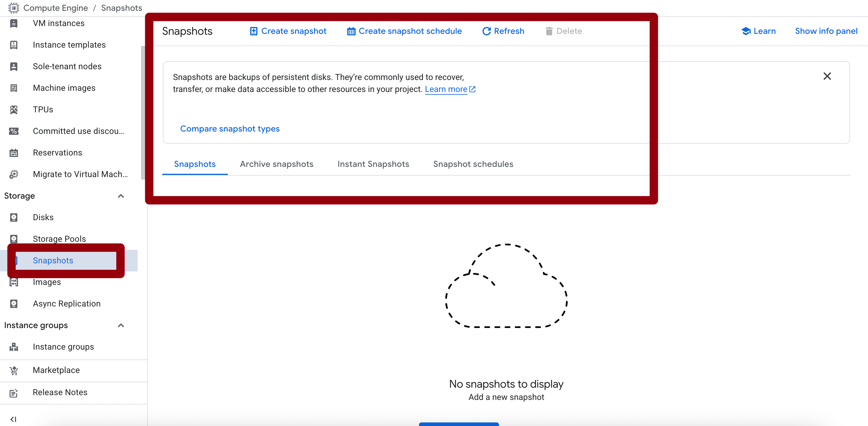This screenshot has height=426, width=868.
Task: Open the Snapshot schedules tab
Action: click(x=473, y=164)
